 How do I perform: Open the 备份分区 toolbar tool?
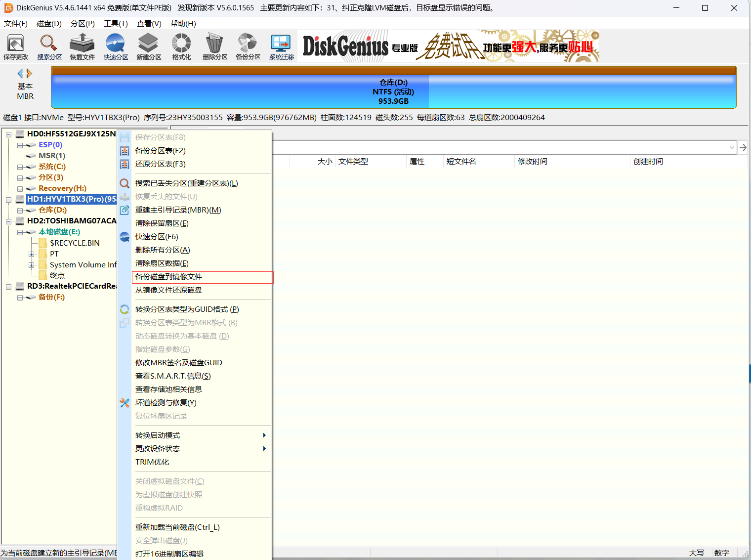pos(248,47)
